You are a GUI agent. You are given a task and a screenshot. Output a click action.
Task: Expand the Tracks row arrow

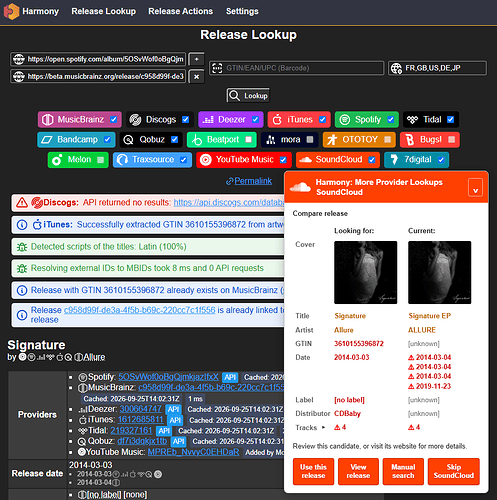pos(323,427)
